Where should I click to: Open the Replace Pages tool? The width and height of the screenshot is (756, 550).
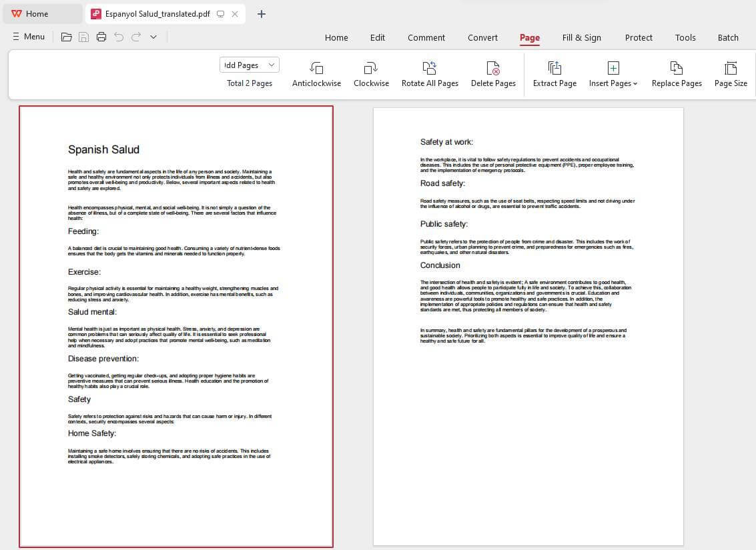(x=677, y=72)
